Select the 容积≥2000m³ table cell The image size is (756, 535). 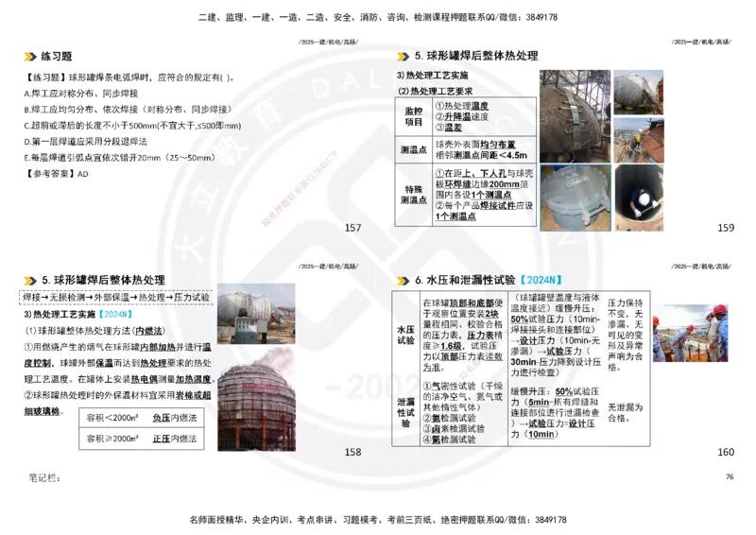[112, 439]
